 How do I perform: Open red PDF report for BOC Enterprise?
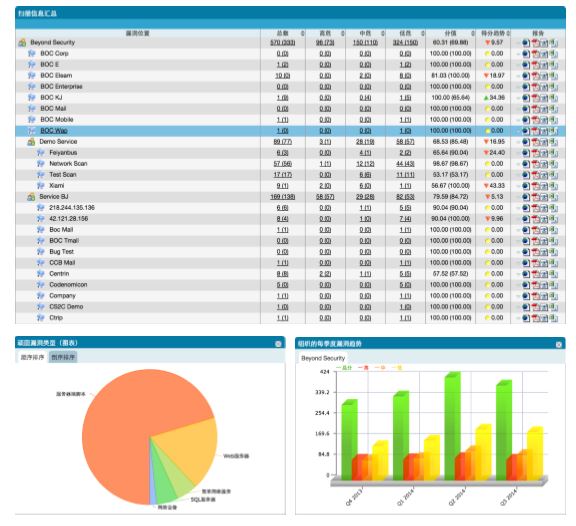click(x=536, y=87)
